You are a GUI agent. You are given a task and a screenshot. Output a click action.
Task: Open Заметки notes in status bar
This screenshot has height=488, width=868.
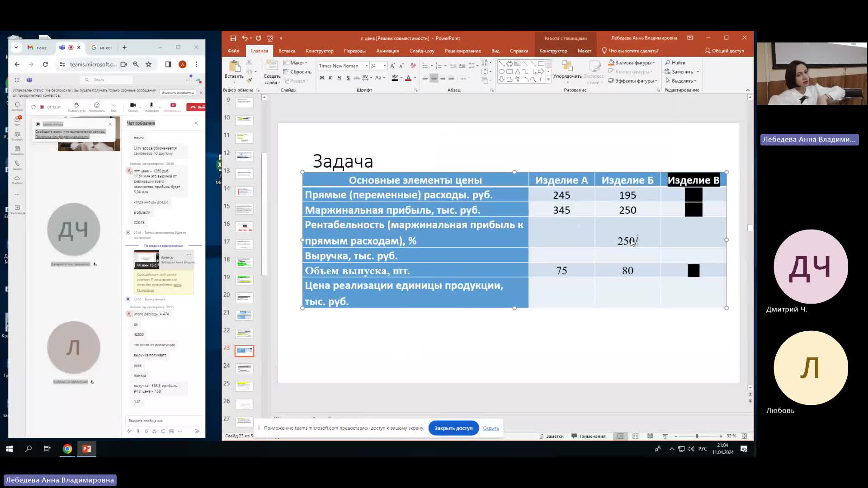pyautogui.click(x=552, y=436)
